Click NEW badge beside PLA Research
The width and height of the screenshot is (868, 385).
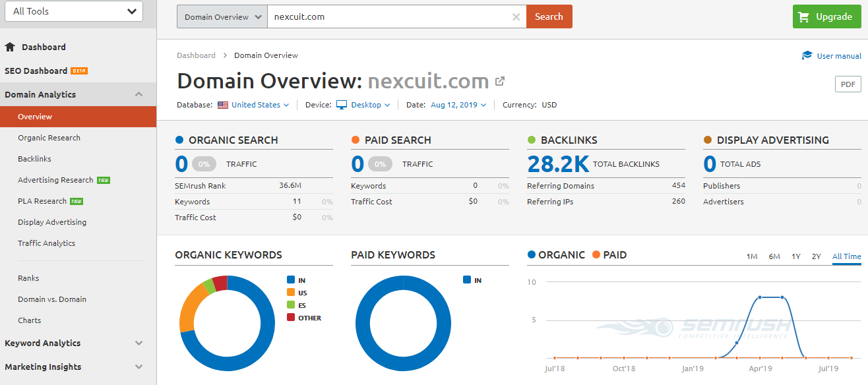pos(77,201)
